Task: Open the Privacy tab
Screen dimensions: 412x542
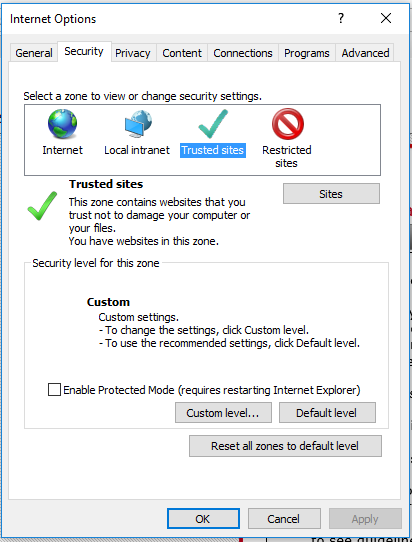Action: (x=133, y=53)
